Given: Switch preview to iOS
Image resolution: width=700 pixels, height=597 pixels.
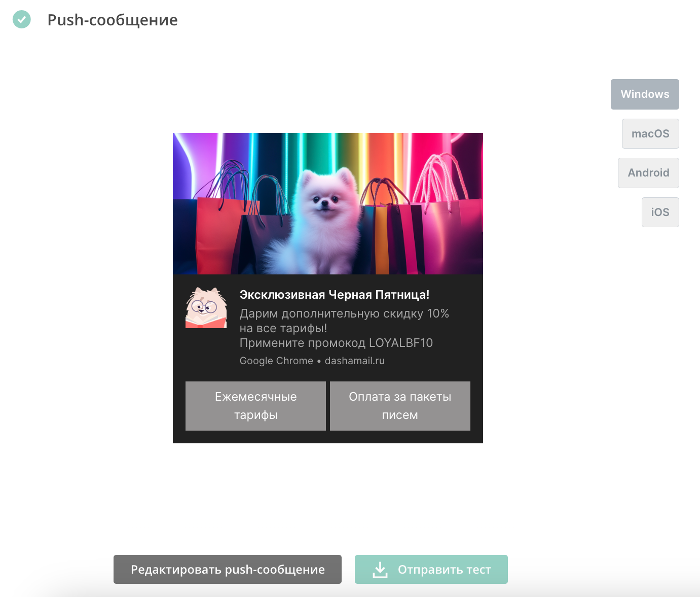Looking at the screenshot, I should [660, 213].
